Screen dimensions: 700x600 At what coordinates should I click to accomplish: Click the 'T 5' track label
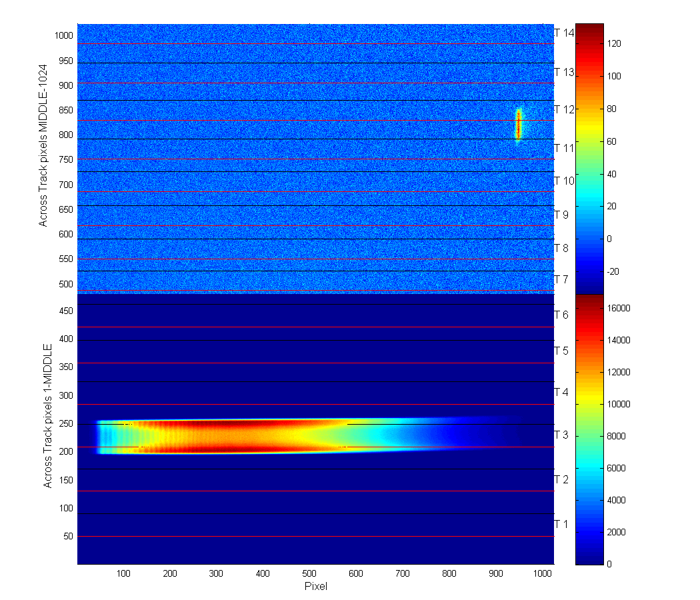click(561, 351)
